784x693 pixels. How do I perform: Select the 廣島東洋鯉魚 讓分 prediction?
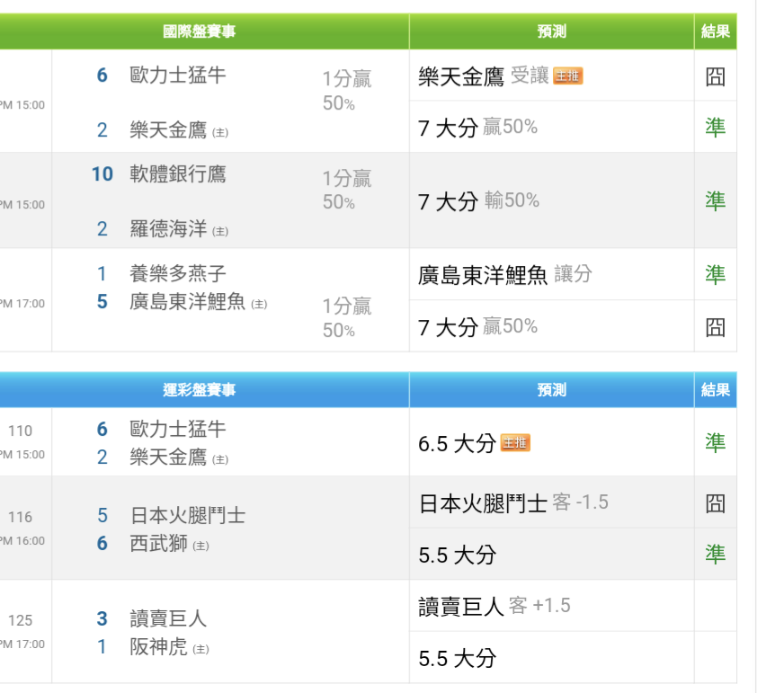505,274
